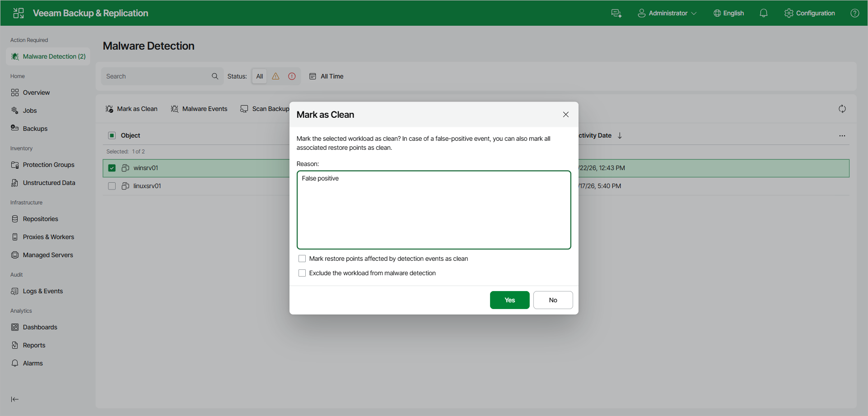Screen dimensions: 868x416
Task: Click the linuxsrv01 workload icon
Action: [126, 186]
